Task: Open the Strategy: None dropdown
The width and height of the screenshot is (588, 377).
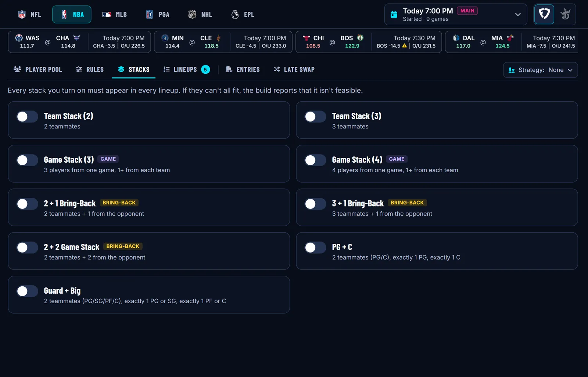Action: (x=540, y=70)
